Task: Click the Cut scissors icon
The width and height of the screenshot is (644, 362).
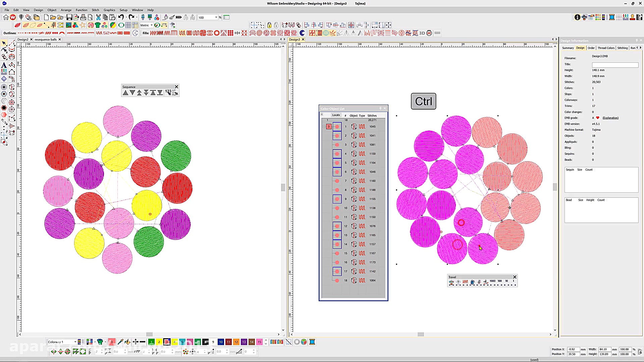Action: point(98,17)
